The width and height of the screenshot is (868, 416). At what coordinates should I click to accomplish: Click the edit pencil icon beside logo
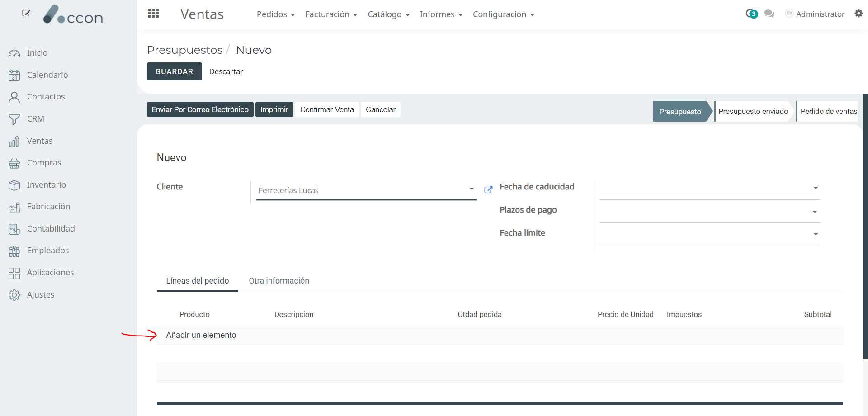(26, 13)
